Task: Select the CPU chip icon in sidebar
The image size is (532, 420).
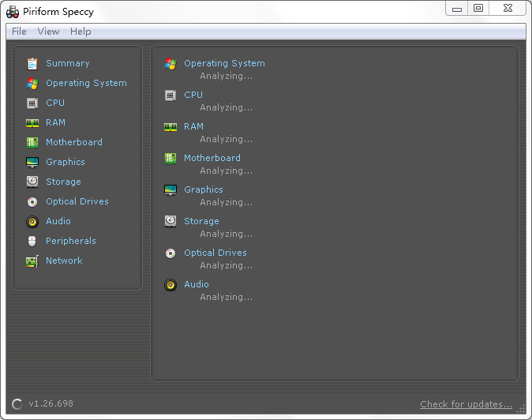Action: click(32, 103)
